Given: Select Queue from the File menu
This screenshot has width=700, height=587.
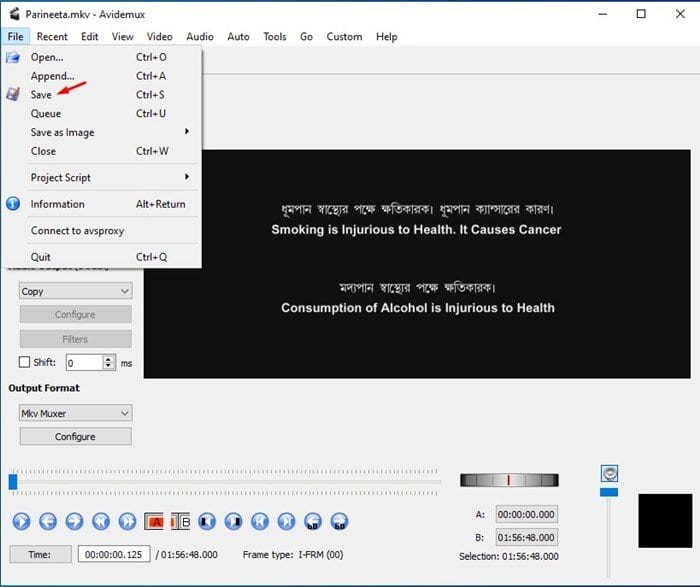Looking at the screenshot, I should tap(46, 114).
